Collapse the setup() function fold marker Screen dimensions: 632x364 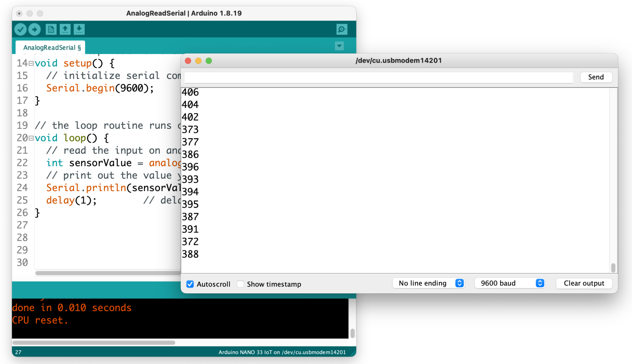click(x=31, y=64)
